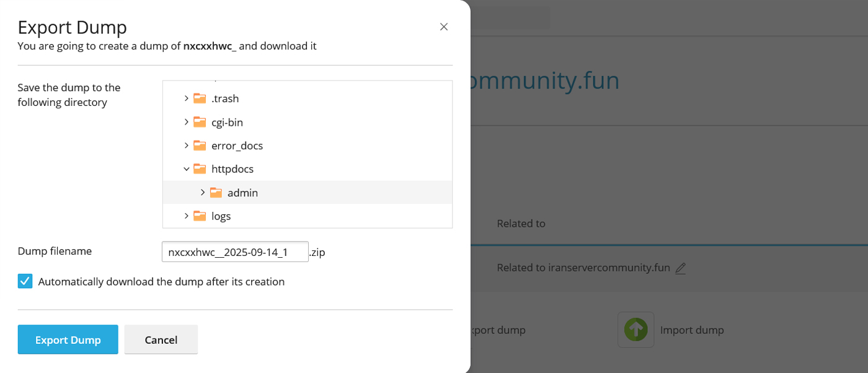Click the admin folder icon
Image resolution: width=868 pixels, height=373 pixels.
pyautogui.click(x=215, y=193)
